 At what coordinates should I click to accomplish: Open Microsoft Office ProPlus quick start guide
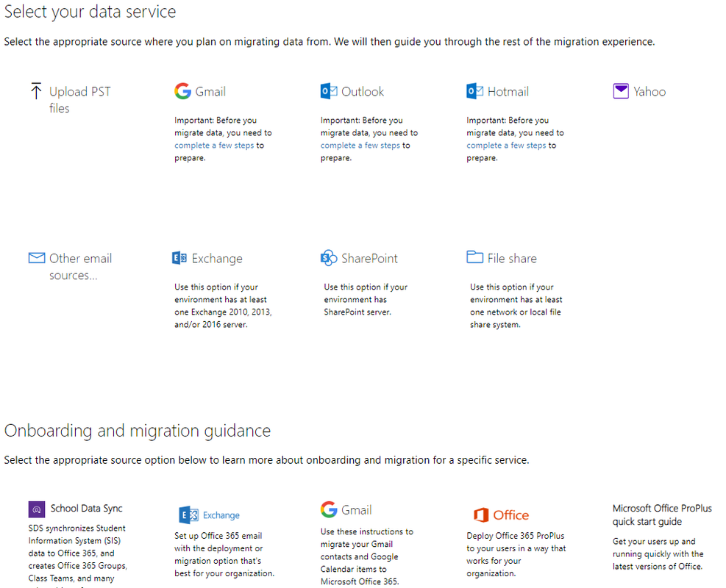[x=662, y=514]
